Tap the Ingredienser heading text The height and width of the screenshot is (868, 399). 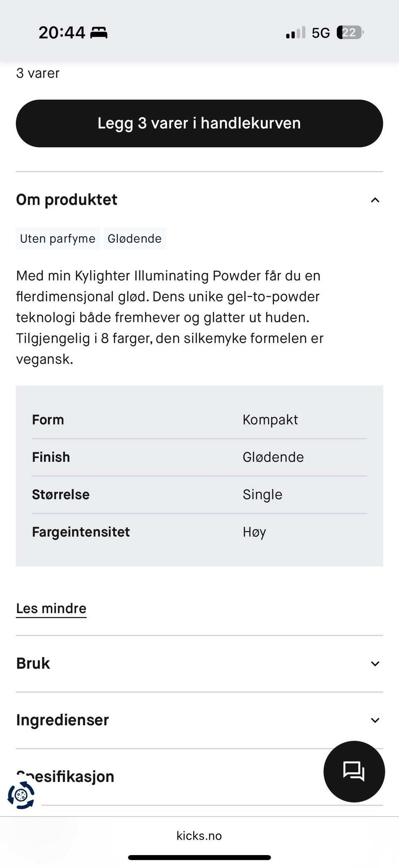tap(62, 720)
